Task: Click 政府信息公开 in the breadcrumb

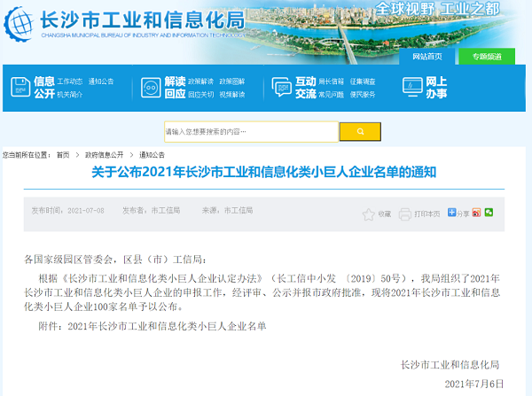Action: 104,154
